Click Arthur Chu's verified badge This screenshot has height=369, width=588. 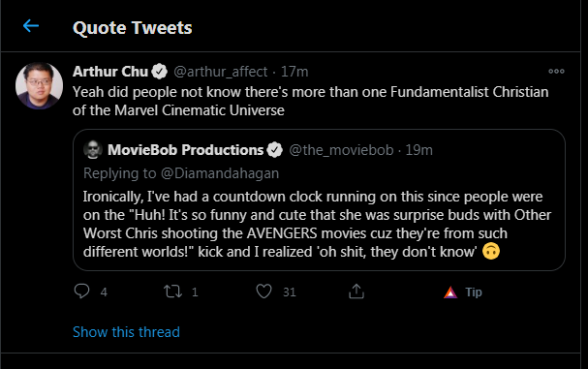(160, 72)
